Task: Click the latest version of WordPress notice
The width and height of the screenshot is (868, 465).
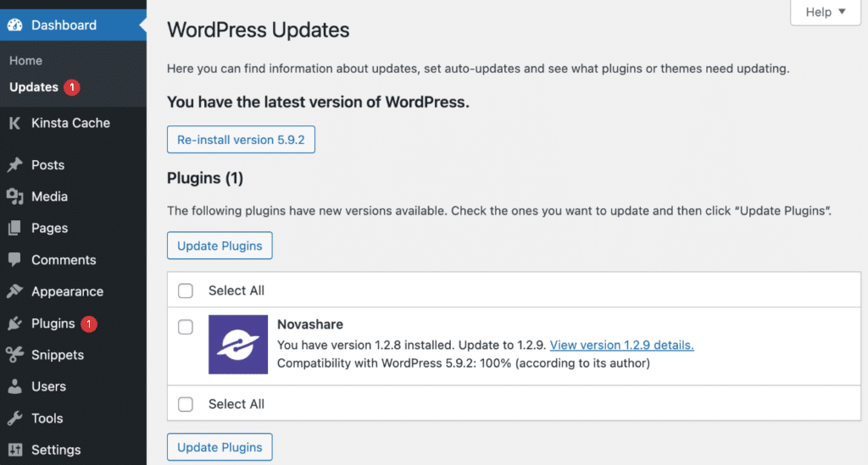Action: [318, 102]
